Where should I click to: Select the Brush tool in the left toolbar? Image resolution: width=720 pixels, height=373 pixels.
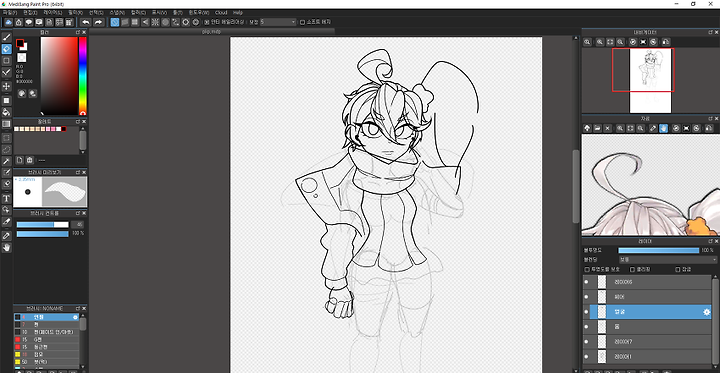point(6,37)
